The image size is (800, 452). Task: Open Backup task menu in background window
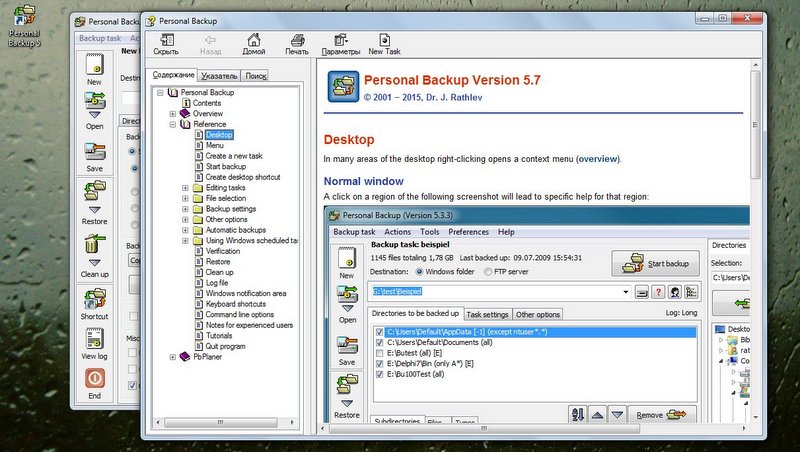100,38
